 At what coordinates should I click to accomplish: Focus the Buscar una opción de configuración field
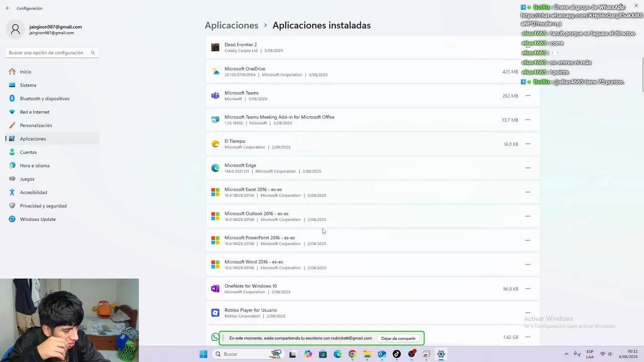(52, 53)
